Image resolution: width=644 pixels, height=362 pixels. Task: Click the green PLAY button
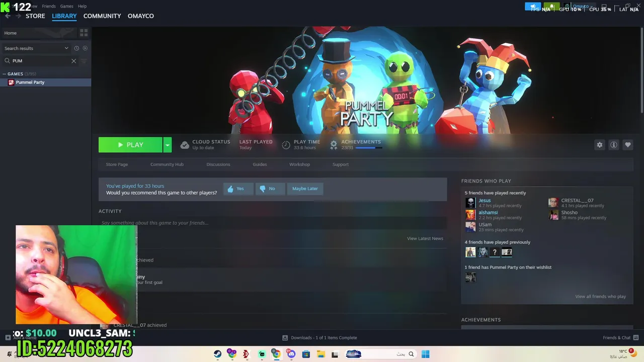tap(130, 145)
